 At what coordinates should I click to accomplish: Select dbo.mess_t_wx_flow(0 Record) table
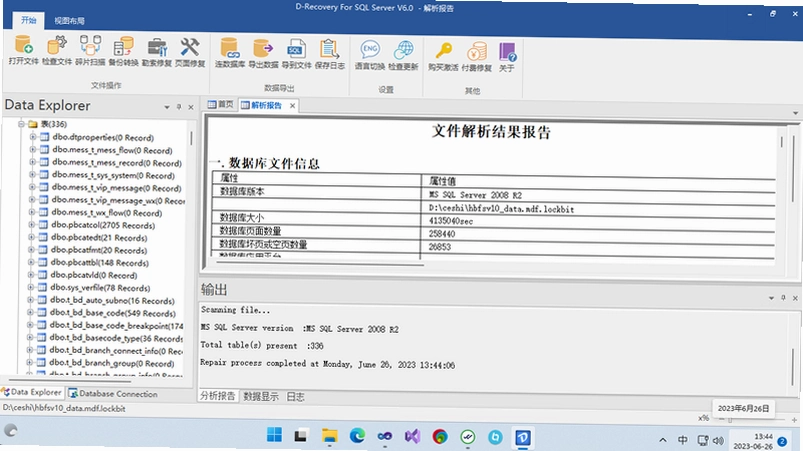(107, 212)
